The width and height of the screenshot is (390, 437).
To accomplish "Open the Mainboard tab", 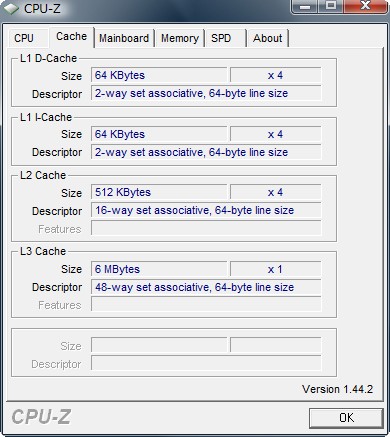I will tap(124, 38).
